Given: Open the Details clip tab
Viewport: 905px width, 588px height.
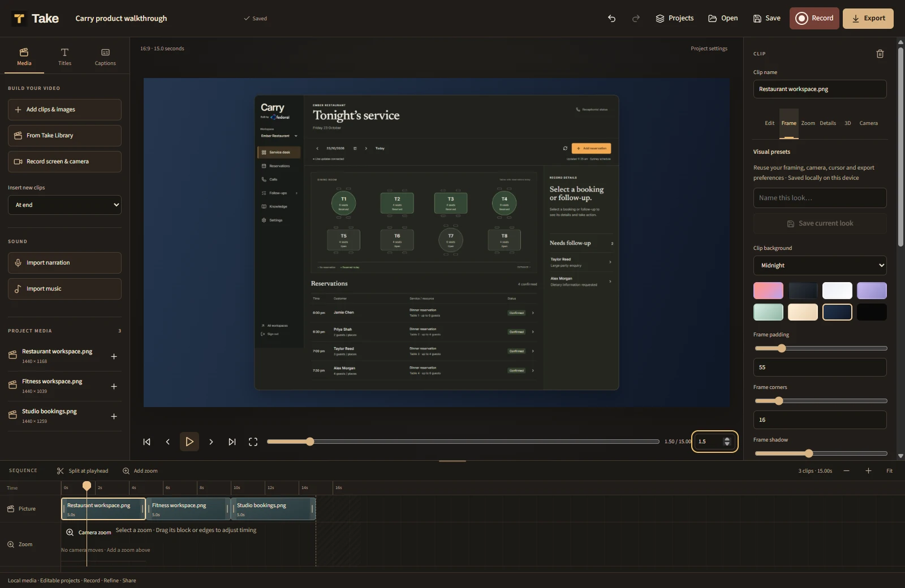Looking at the screenshot, I should point(828,123).
